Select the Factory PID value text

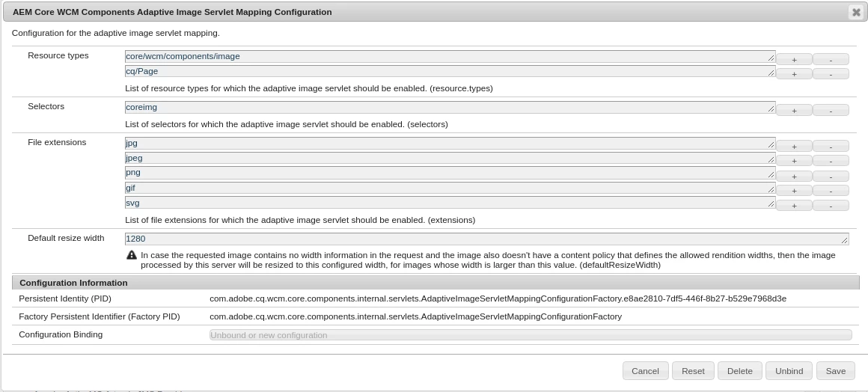tap(416, 316)
